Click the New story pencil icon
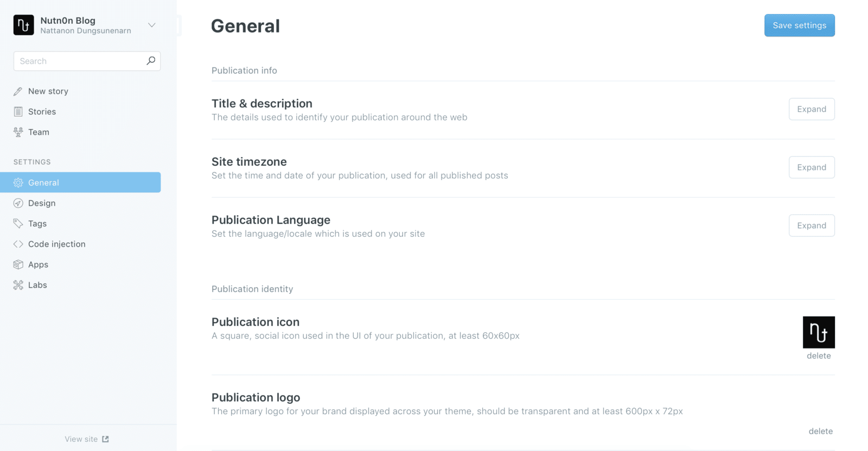The image size is (868, 451). tap(18, 91)
